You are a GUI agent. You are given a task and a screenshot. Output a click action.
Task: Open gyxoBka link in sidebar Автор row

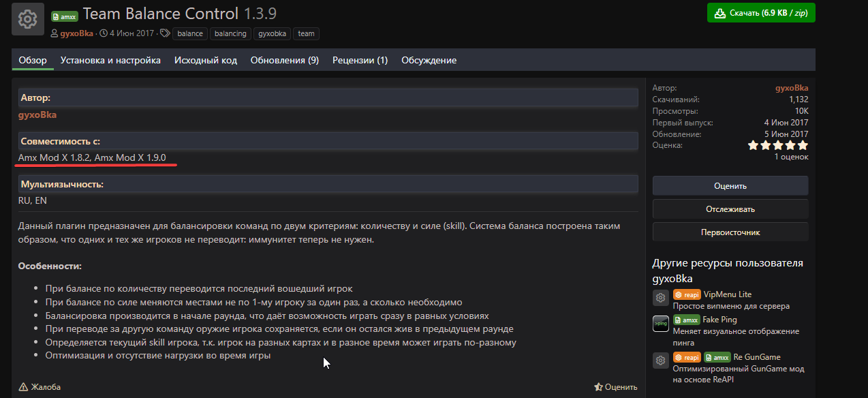click(x=792, y=88)
